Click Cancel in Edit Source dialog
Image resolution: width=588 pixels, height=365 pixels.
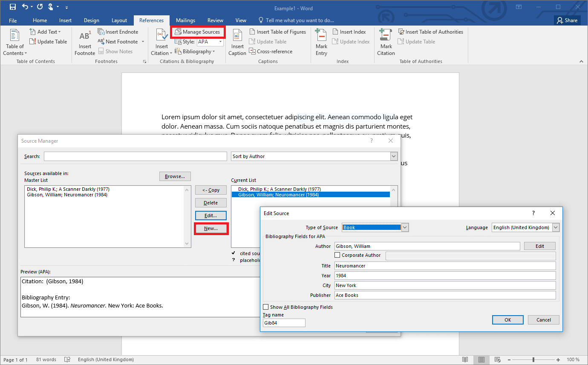pyautogui.click(x=543, y=320)
